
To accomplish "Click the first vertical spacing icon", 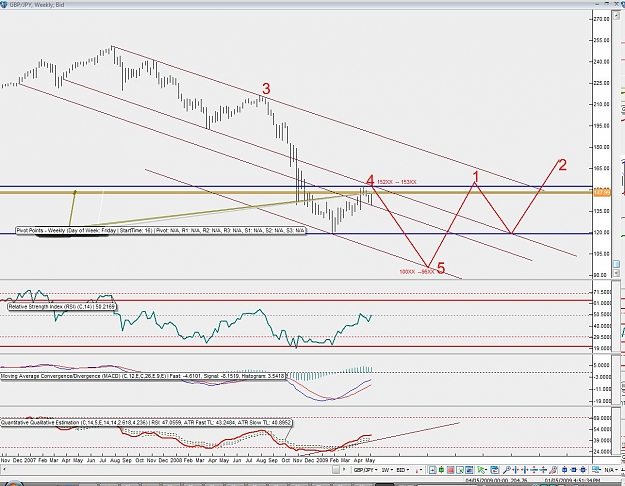I will pyautogui.click(x=534, y=470).
